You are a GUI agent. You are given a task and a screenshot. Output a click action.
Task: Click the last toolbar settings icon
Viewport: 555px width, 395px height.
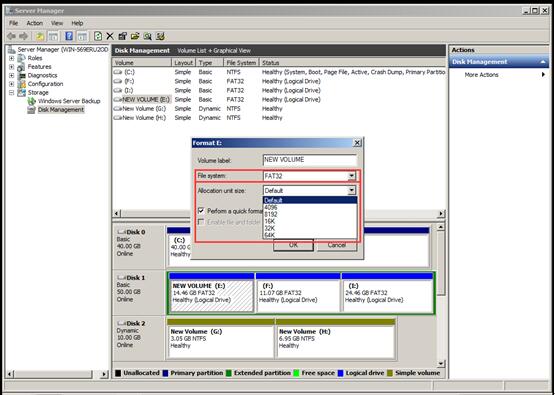(160, 36)
